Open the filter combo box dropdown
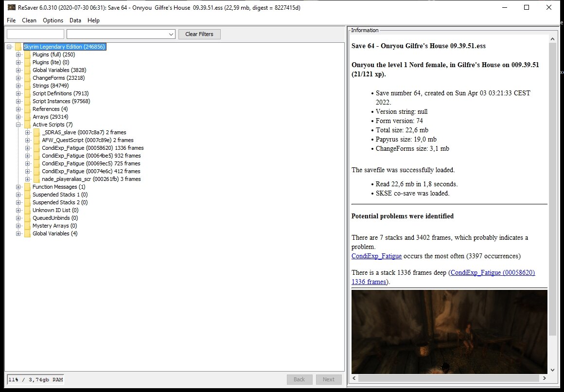The width and height of the screenshot is (564, 392). tap(171, 34)
